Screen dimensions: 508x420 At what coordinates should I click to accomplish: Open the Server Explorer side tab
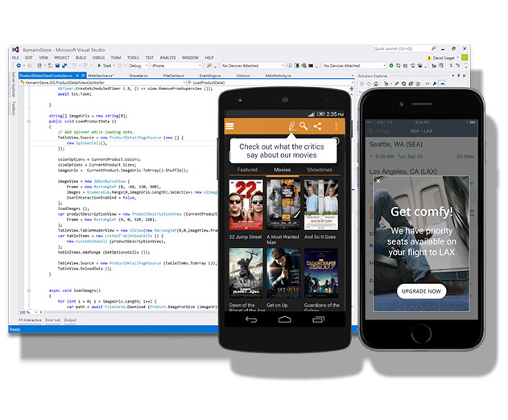[x=14, y=85]
